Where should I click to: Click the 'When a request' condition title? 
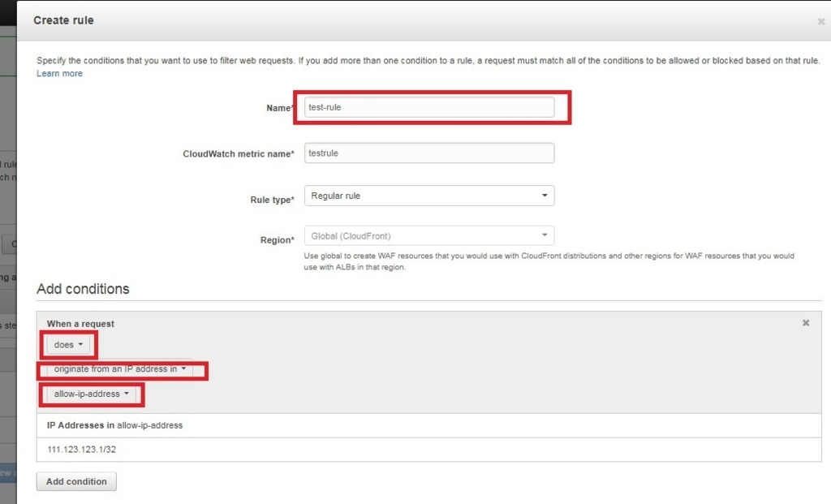pyautogui.click(x=80, y=324)
